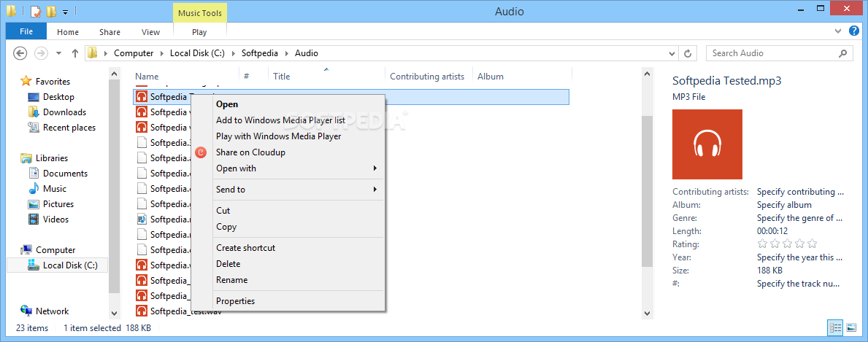Image resolution: width=868 pixels, height=342 pixels.
Task: Click the search magnifier icon
Action: [843, 53]
